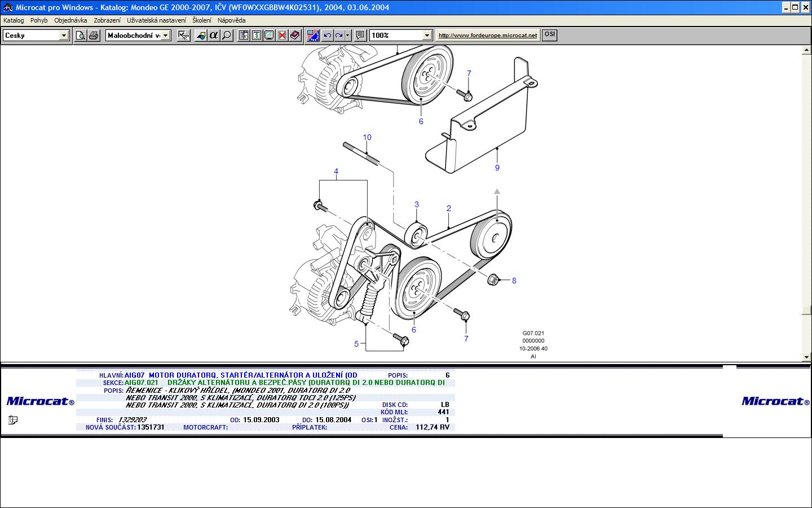Screen dimensions: 812x508
Task: Click the print preview icon
Action: coord(81,36)
